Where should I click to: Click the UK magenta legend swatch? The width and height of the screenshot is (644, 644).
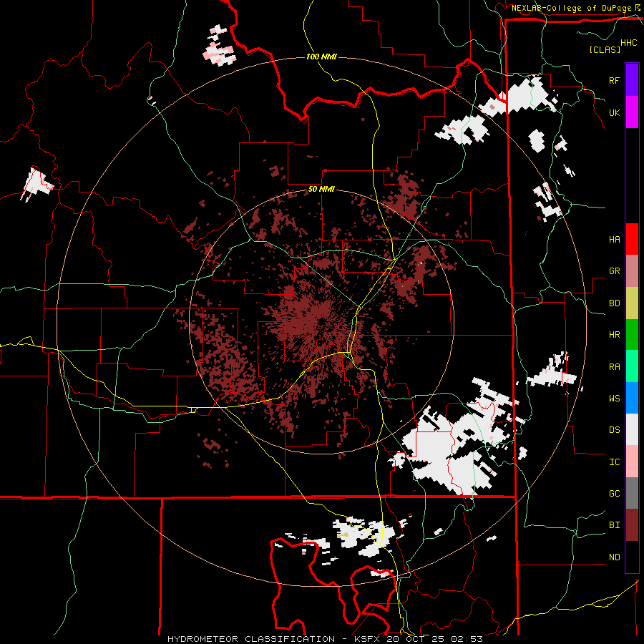(x=632, y=112)
